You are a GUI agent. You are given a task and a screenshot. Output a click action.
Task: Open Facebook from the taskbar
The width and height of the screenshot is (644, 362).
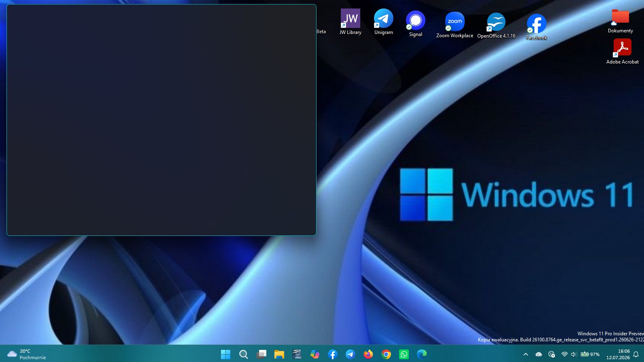click(332, 354)
